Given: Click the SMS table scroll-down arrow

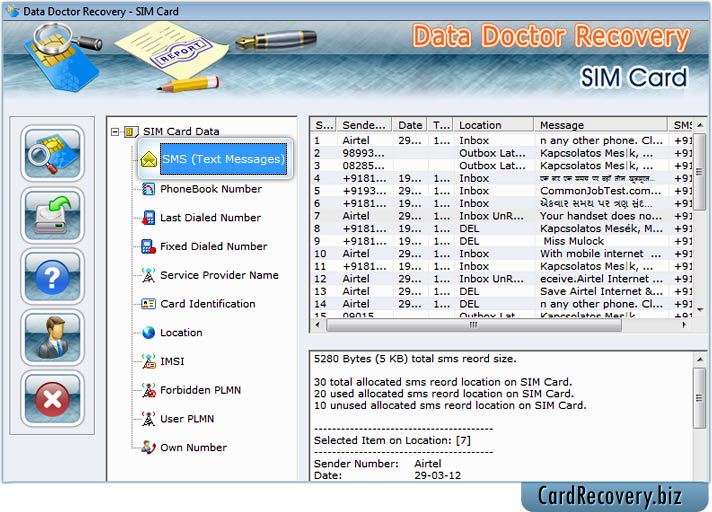Looking at the screenshot, I should [x=700, y=310].
